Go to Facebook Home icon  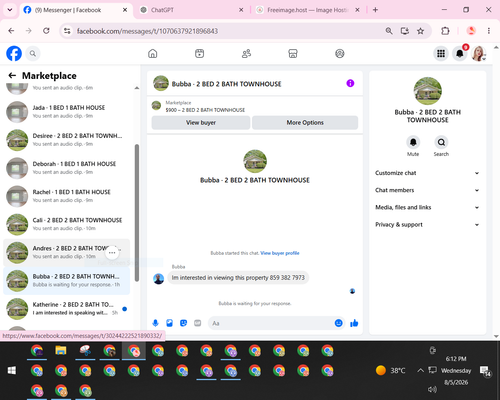(153, 53)
